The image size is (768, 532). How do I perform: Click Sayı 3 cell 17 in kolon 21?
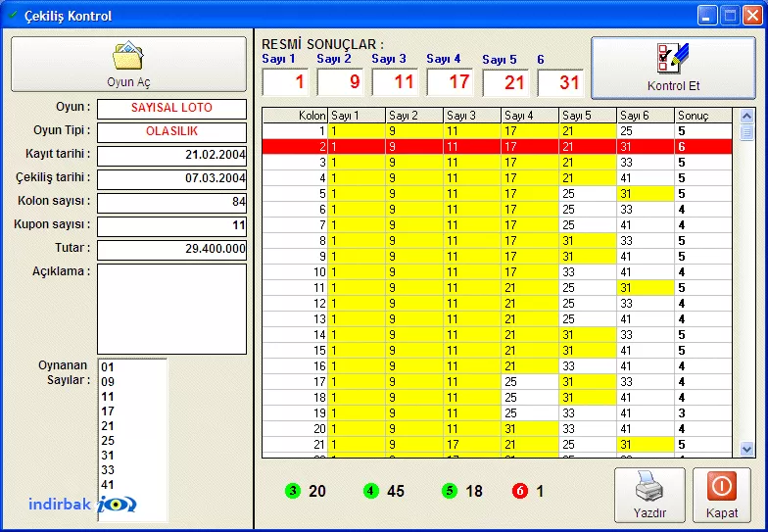[472, 445]
